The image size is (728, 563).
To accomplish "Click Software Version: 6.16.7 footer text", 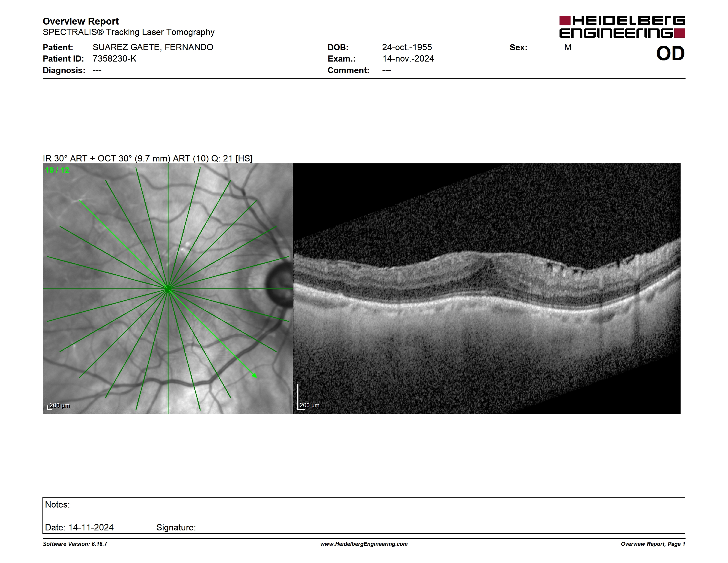I will [75, 544].
